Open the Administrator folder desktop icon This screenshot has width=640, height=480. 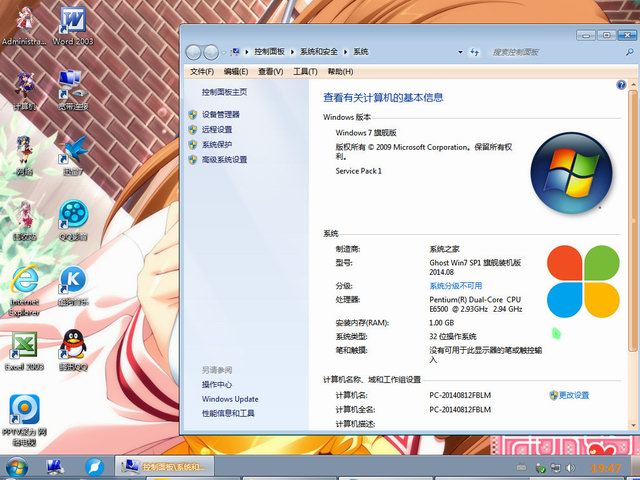pyautogui.click(x=24, y=26)
